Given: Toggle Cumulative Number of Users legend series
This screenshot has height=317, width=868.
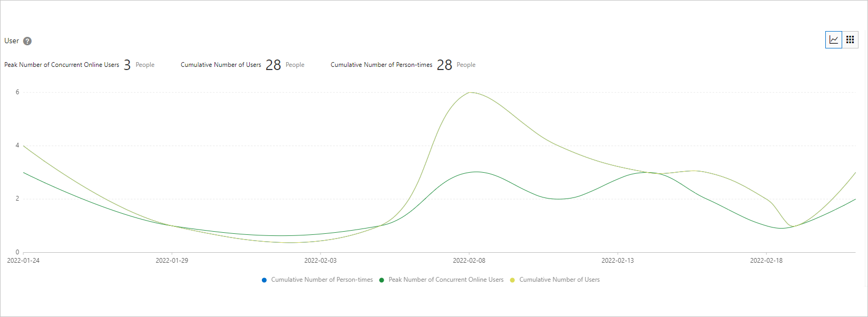Looking at the screenshot, I should coord(554,280).
